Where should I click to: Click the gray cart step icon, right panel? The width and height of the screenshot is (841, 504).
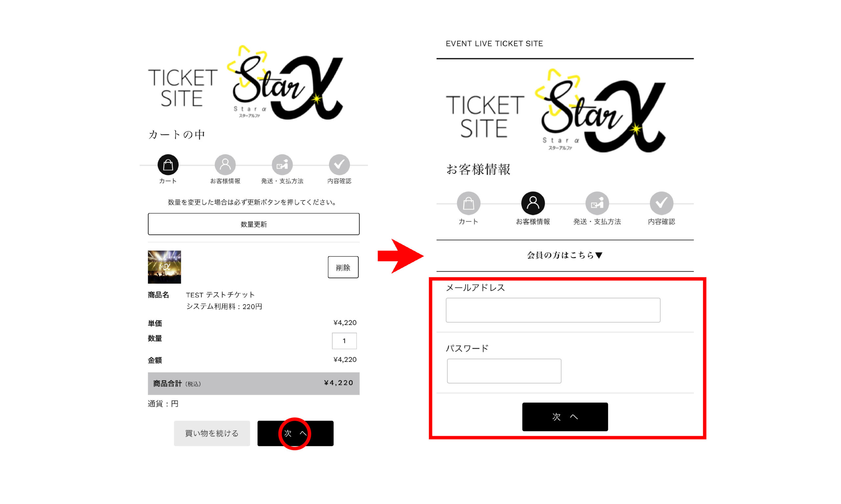click(468, 203)
